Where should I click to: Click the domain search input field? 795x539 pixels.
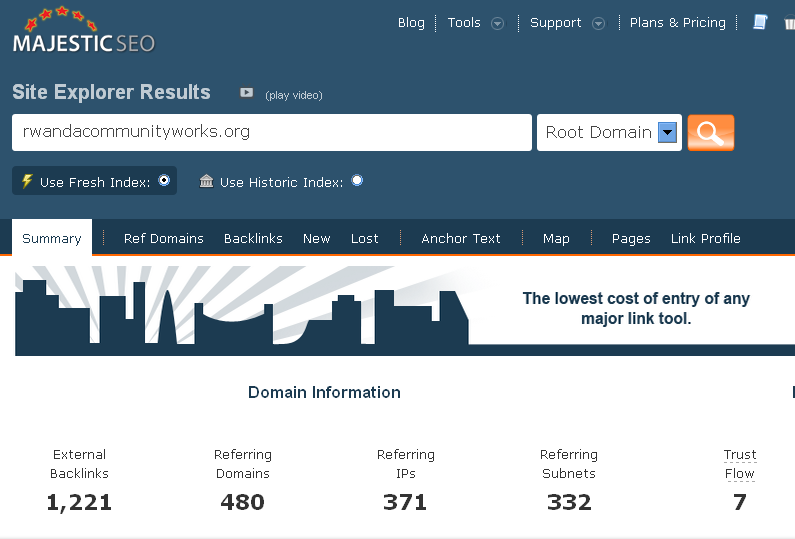click(271, 132)
